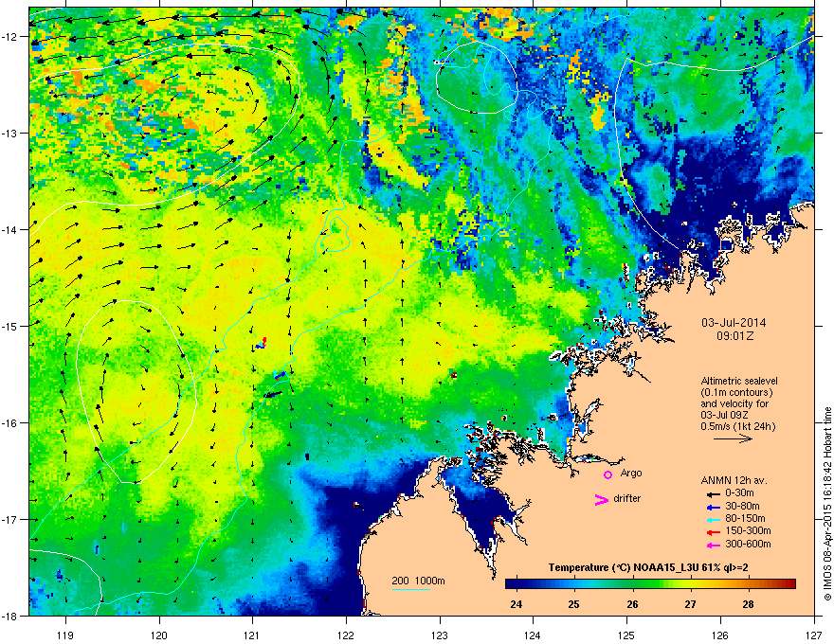Click the date text 03-Jul-2014
The image size is (834, 644).
[x=734, y=323]
